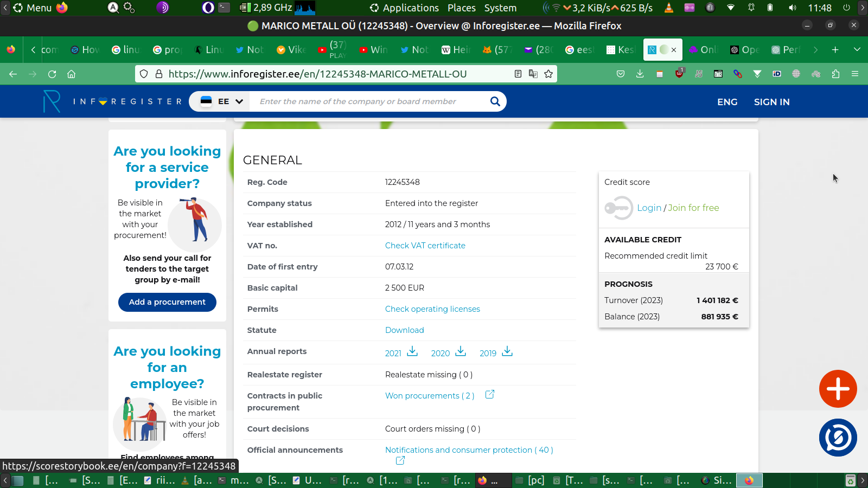The image size is (868, 488).
Task: Open the shield tracking protection icon
Action: pyautogui.click(x=144, y=74)
